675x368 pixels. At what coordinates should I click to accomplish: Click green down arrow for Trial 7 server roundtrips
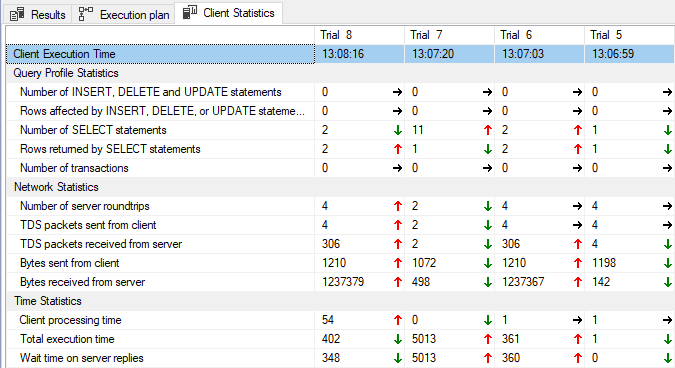point(488,206)
